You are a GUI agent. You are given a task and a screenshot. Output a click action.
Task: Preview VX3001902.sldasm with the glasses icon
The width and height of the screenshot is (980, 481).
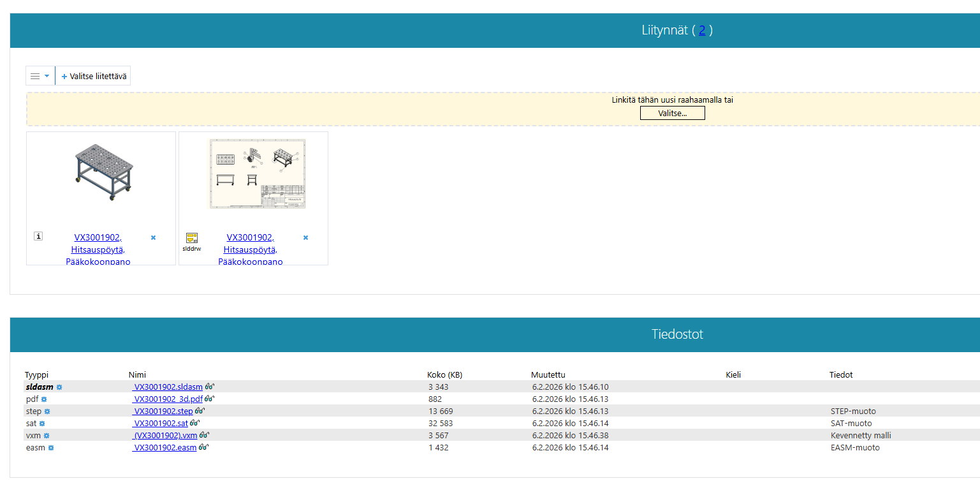point(209,387)
